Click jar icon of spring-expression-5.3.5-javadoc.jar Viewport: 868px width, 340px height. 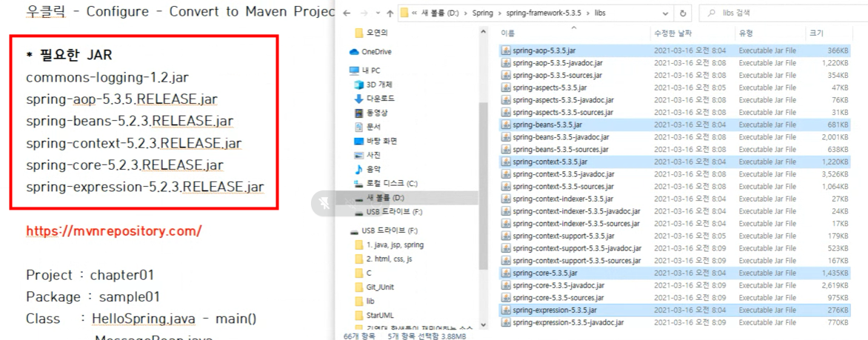(x=505, y=322)
